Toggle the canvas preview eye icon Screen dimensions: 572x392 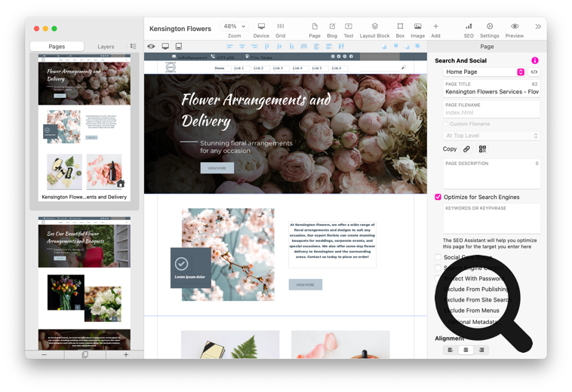coord(151,47)
